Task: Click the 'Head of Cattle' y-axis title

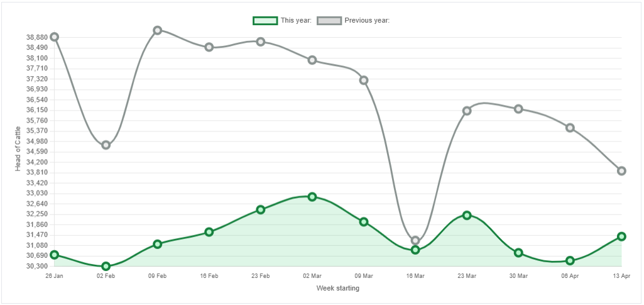Action: pos(18,149)
